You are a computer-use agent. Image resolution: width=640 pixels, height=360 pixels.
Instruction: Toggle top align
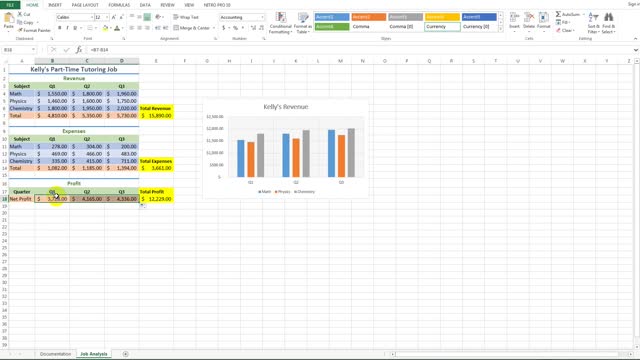pos(132,17)
